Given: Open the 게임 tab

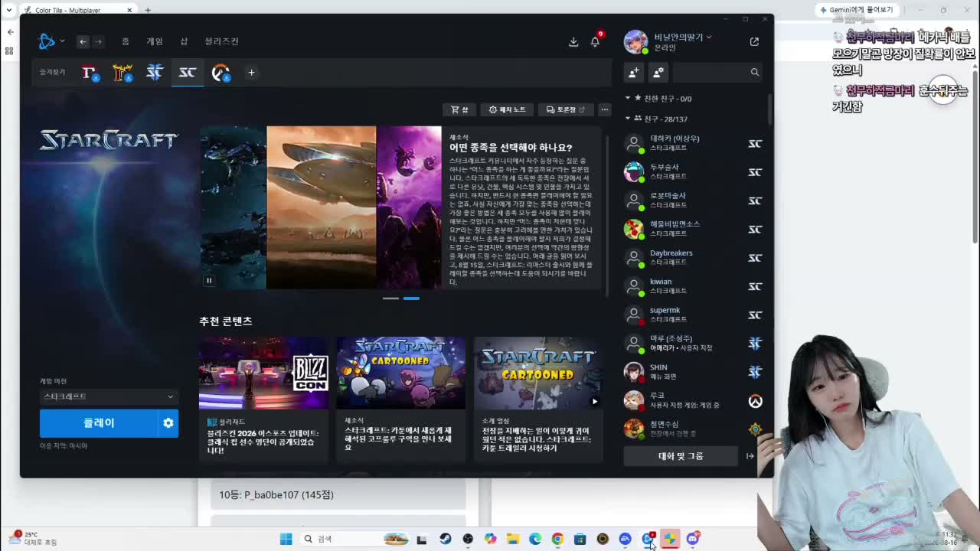Looking at the screenshot, I should [x=155, y=41].
